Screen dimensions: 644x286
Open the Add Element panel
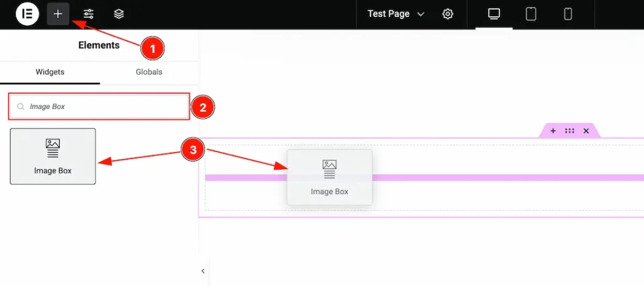point(58,14)
